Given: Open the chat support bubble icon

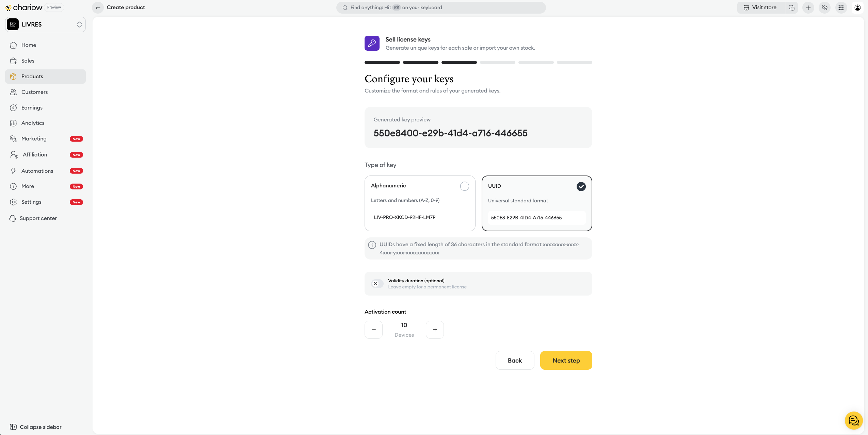Looking at the screenshot, I should (854, 420).
